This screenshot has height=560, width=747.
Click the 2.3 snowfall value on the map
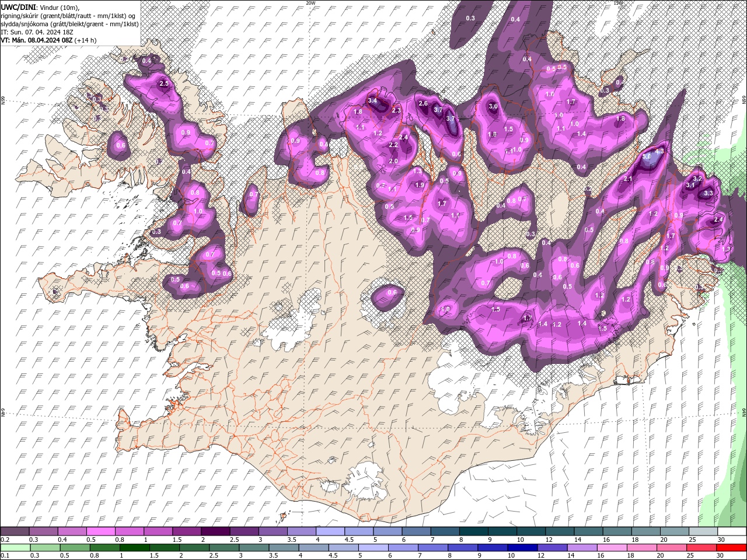coord(396,111)
